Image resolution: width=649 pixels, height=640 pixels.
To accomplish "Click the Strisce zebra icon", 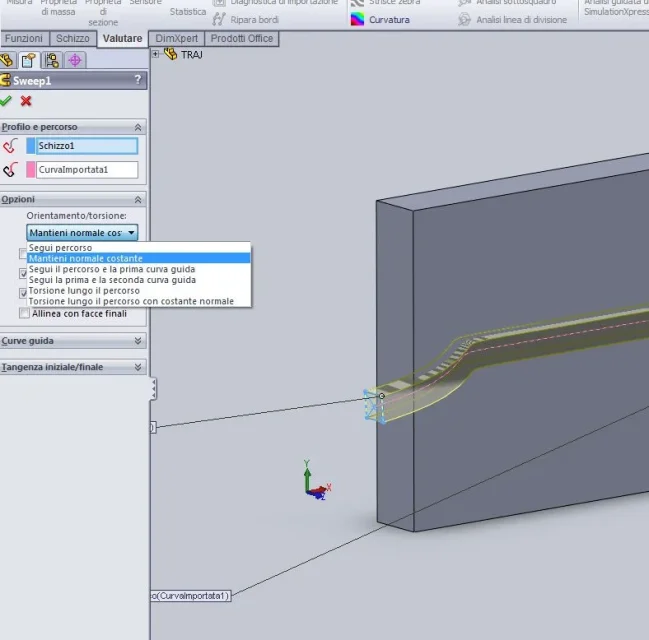I will click(x=357, y=3).
